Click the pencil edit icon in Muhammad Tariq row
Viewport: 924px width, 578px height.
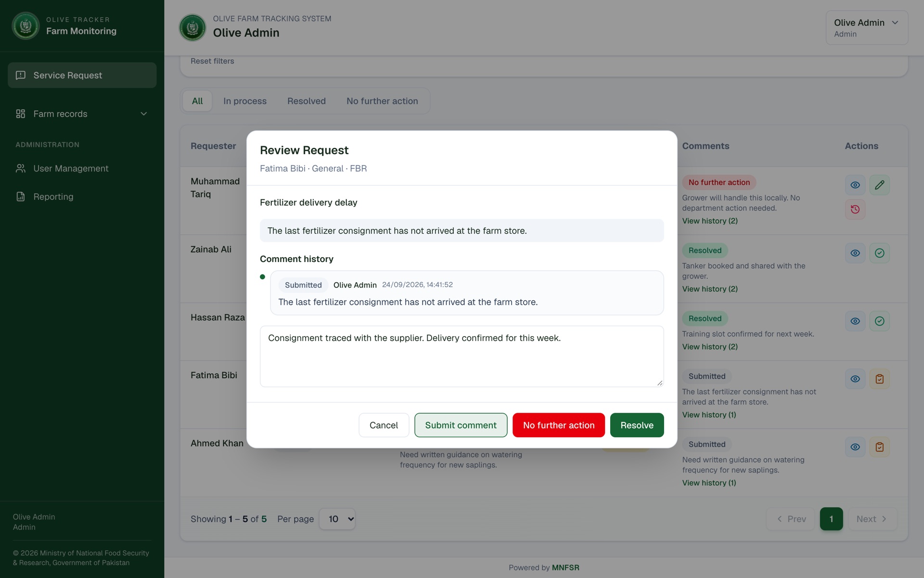(x=879, y=185)
